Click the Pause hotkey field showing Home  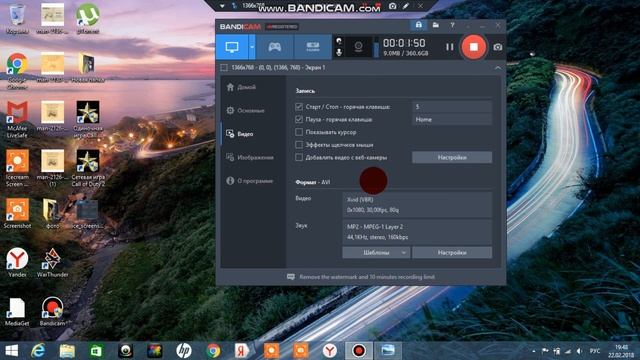pyautogui.click(x=452, y=119)
